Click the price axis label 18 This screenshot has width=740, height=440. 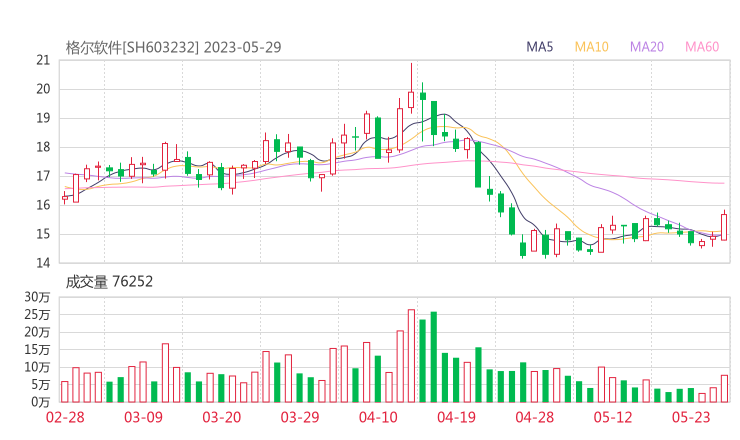point(43,147)
